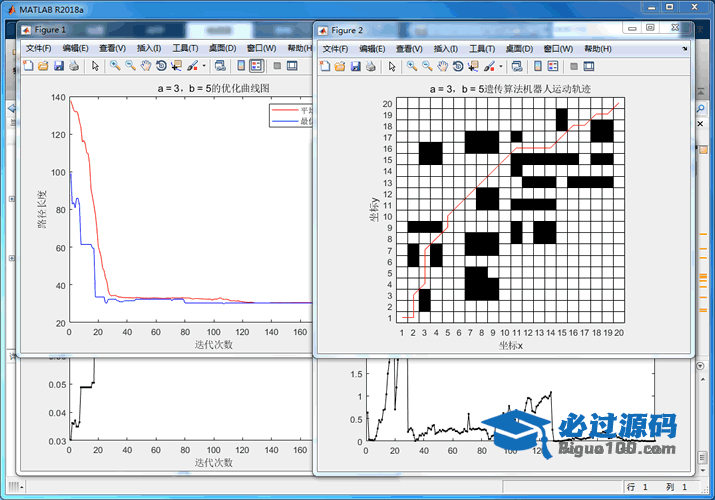Open 查看(V) menu in Figure 1
Image resolution: width=715 pixels, height=500 pixels.
point(112,48)
